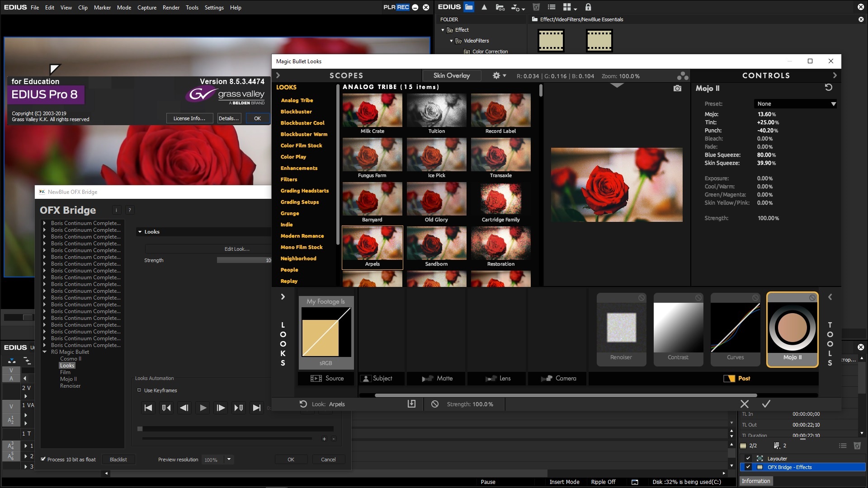The height and width of the screenshot is (488, 868).
Task: Open the Preset dropdown showing None
Action: pyautogui.click(x=795, y=104)
